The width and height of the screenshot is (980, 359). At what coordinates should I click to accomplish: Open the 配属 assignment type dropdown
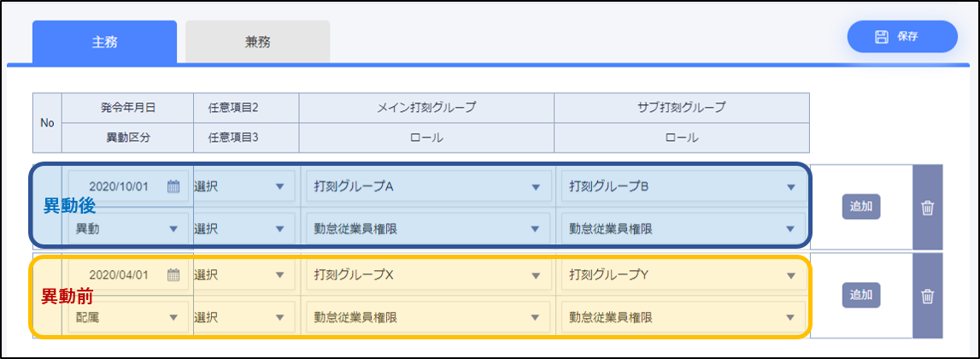(x=173, y=317)
